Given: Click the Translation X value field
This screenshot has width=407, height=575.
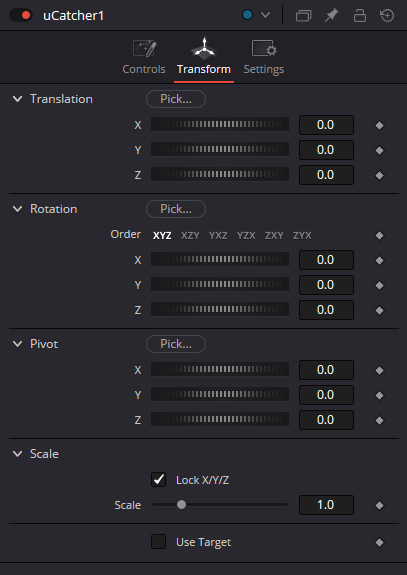Looking at the screenshot, I should click(326, 125).
